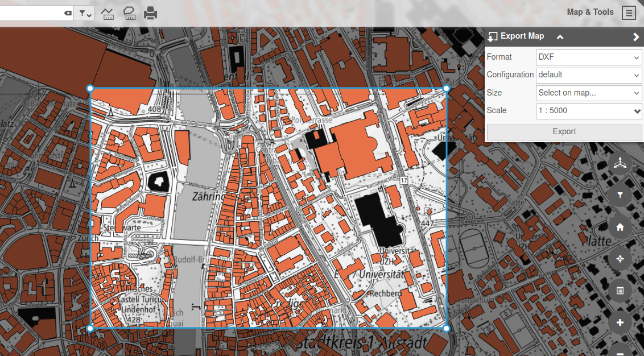
Task: Click the Export Map panel icon
Action: tap(493, 36)
